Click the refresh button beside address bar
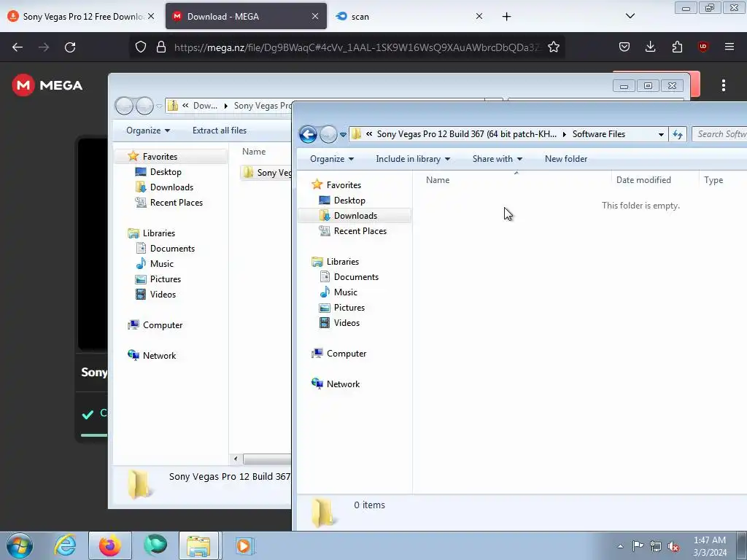This screenshot has width=747, height=560. click(678, 135)
